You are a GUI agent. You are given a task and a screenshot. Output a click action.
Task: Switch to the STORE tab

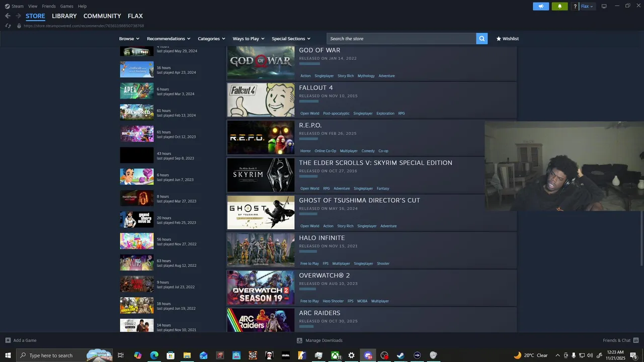pyautogui.click(x=35, y=16)
